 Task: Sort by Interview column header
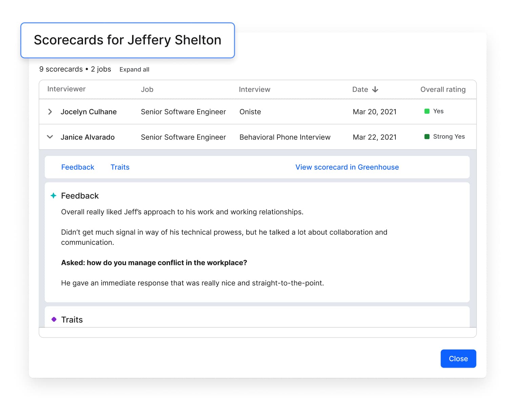[254, 89]
